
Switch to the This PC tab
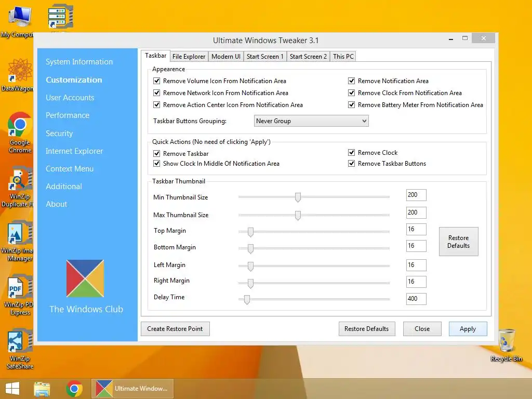[343, 56]
